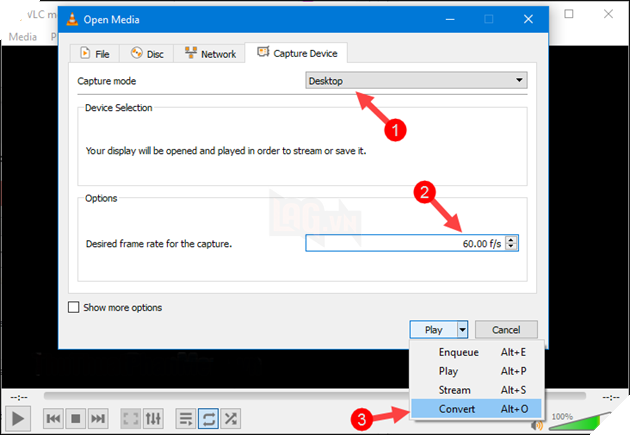Maximize the VLC main window
Viewport: 630px width, 435px height.
pos(569,14)
